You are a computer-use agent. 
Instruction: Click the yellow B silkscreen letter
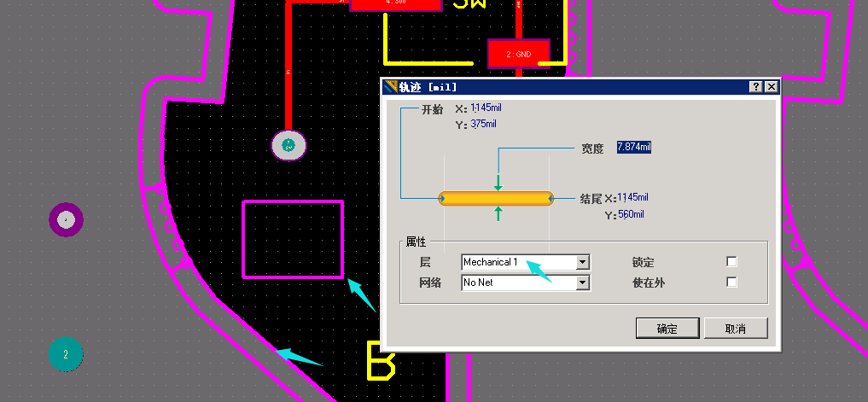point(380,360)
